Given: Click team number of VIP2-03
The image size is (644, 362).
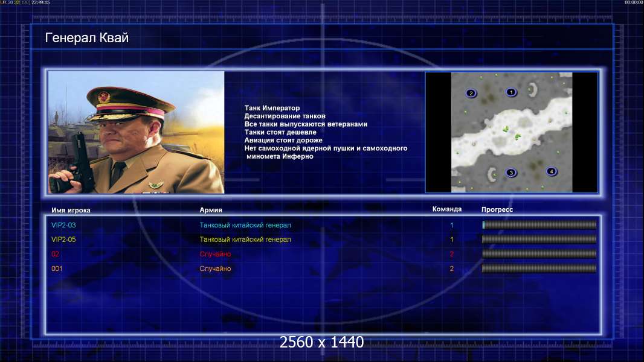Looking at the screenshot, I should [452, 225].
